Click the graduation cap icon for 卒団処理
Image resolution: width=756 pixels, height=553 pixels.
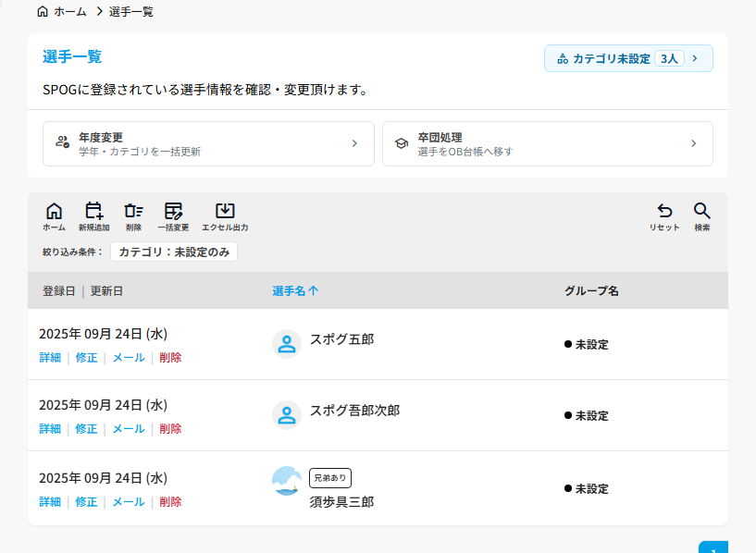click(x=402, y=143)
